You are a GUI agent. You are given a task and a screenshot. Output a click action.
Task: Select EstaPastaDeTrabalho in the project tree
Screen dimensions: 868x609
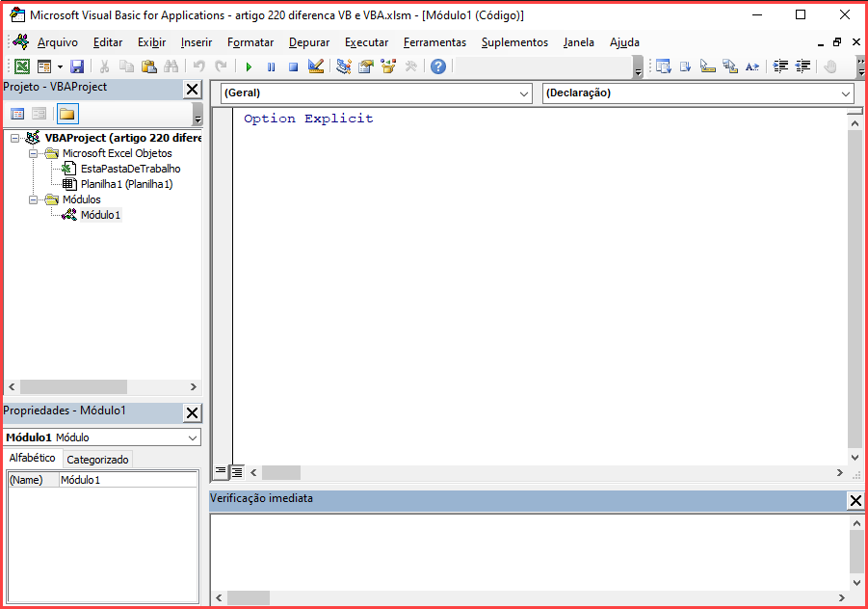point(130,169)
